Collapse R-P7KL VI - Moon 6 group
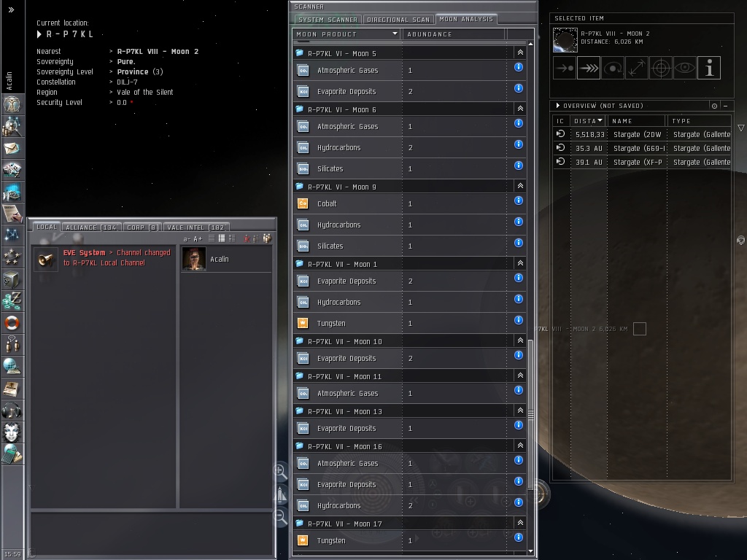This screenshot has width=747, height=560. pos(520,109)
